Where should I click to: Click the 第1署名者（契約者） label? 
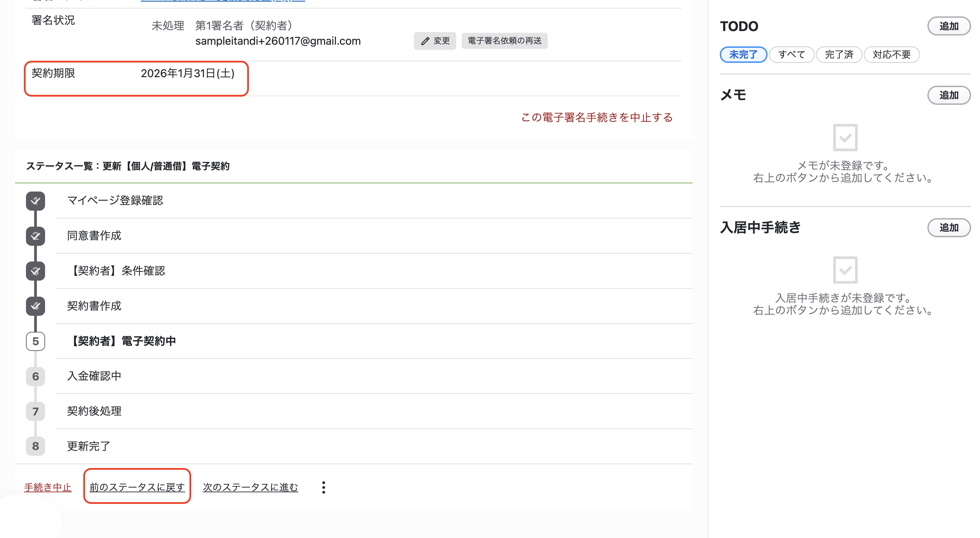click(243, 26)
